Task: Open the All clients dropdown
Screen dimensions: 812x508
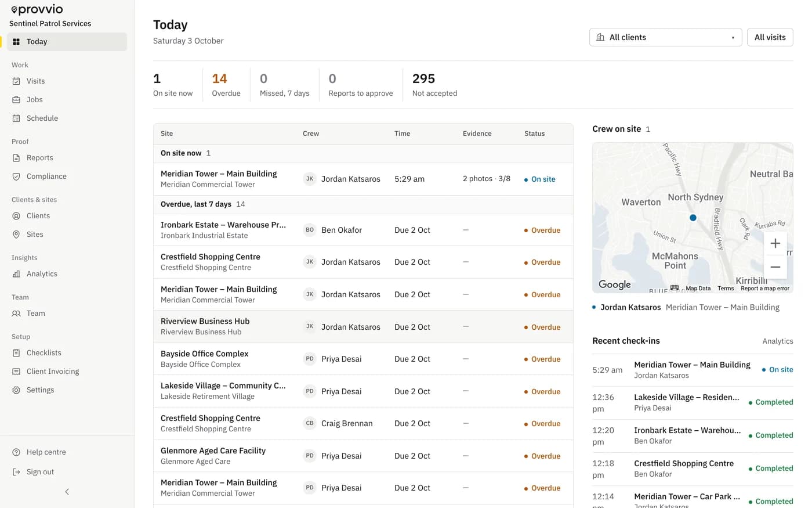Action: point(666,37)
